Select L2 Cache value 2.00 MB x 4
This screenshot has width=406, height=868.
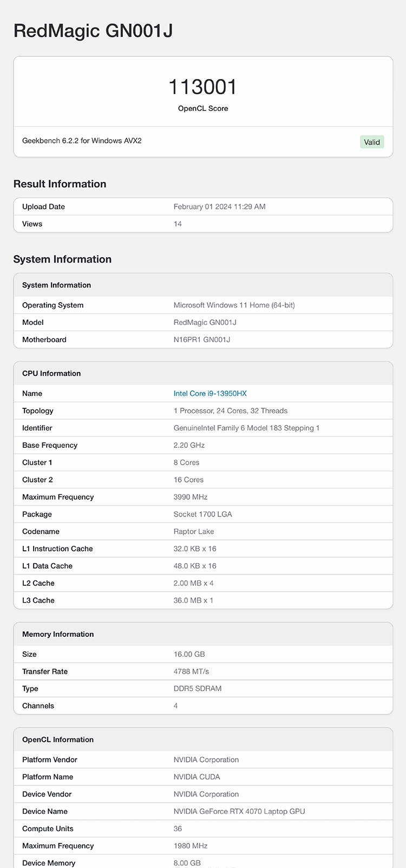[193, 584]
